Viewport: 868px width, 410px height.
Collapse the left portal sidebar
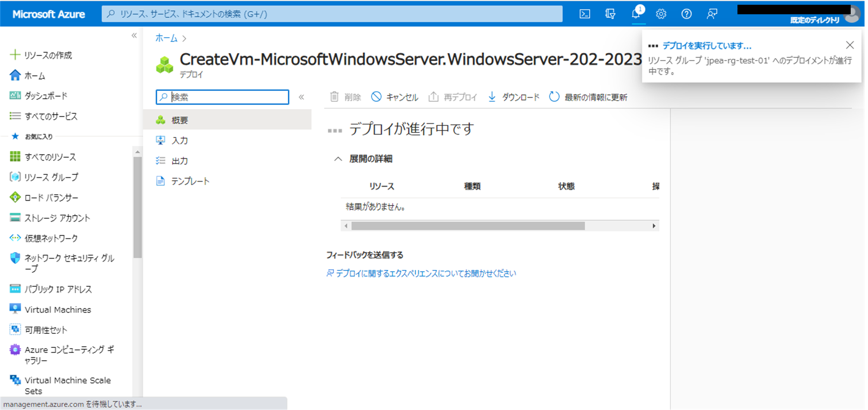pyautogui.click(x=134, y=35)
